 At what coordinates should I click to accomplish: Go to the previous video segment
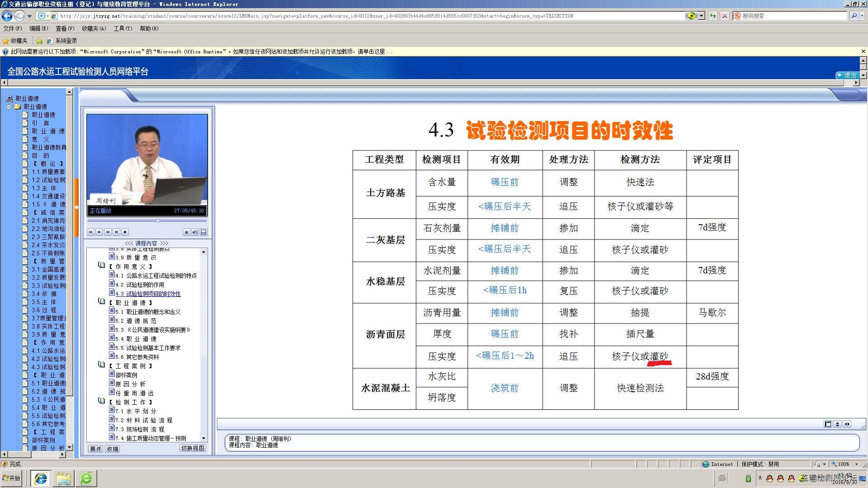click(x=90, y=232)
